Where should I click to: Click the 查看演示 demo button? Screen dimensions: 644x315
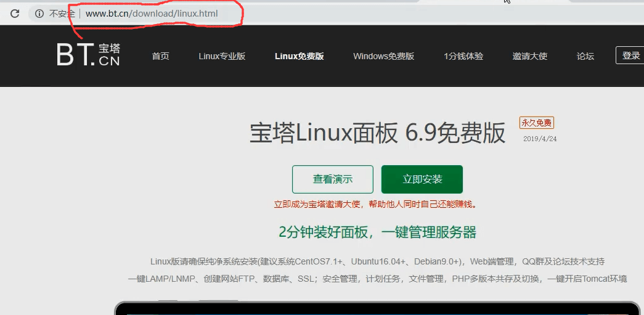point(333,179)
